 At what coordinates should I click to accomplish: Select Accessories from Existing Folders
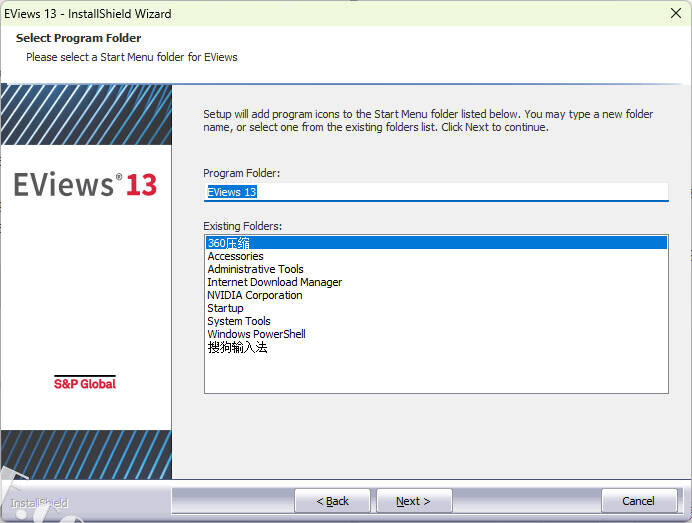tap(235, 256)
